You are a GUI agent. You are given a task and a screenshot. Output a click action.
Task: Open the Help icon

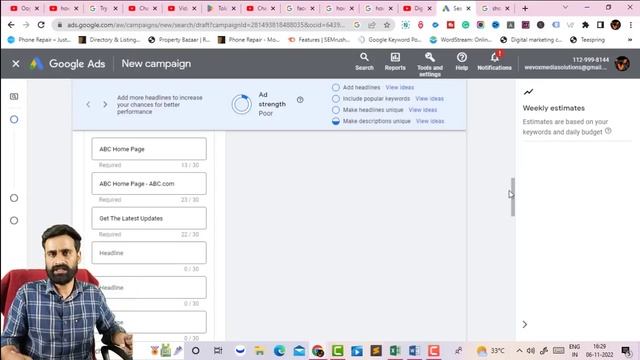coord(462,62)
